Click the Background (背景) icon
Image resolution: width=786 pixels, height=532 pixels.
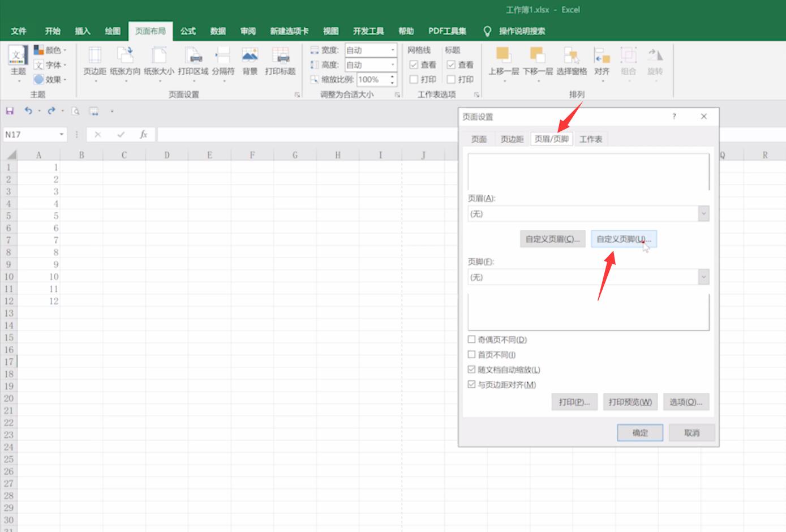click(250, 61)
